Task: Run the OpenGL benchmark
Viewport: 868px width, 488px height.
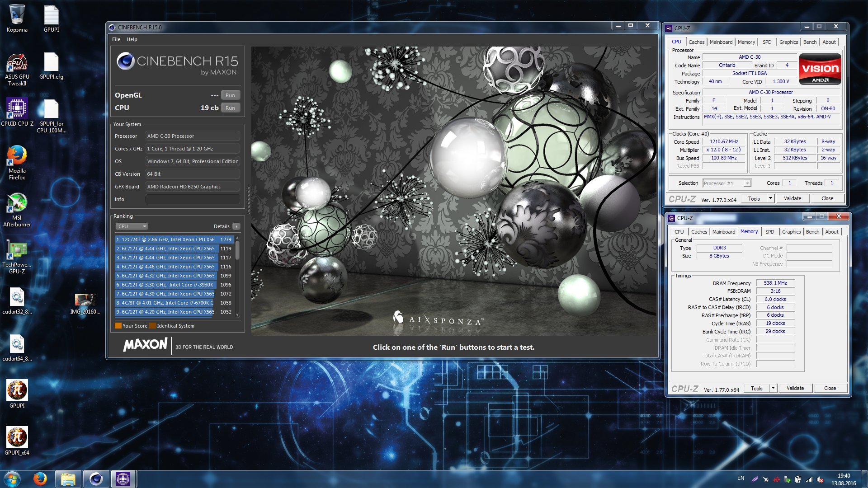Action: pyautogui.click(x=230, y=95)
